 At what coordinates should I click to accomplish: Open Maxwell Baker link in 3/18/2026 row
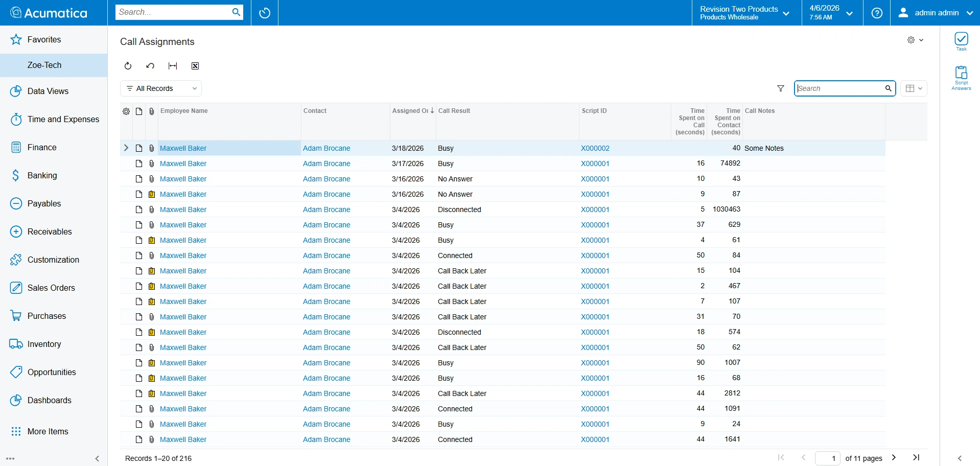(x=183, y=148)
